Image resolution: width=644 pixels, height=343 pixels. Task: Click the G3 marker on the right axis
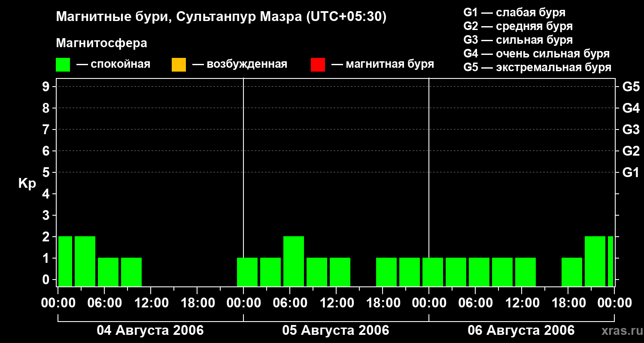pos(631,129)
